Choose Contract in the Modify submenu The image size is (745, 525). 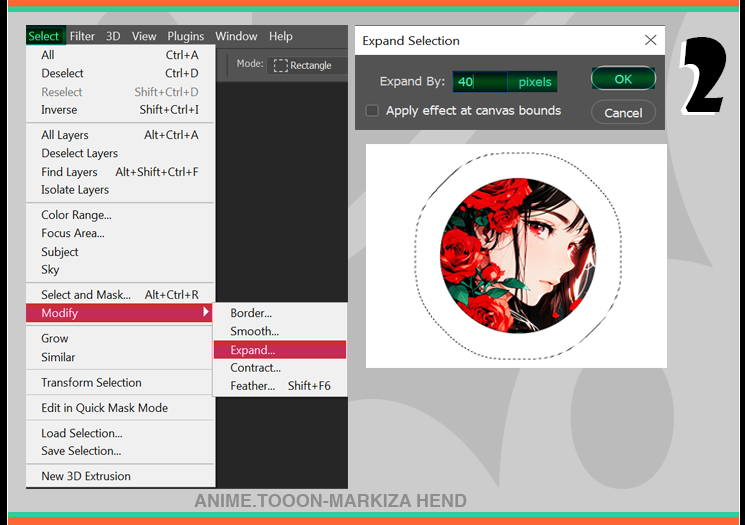pos(280,368)
